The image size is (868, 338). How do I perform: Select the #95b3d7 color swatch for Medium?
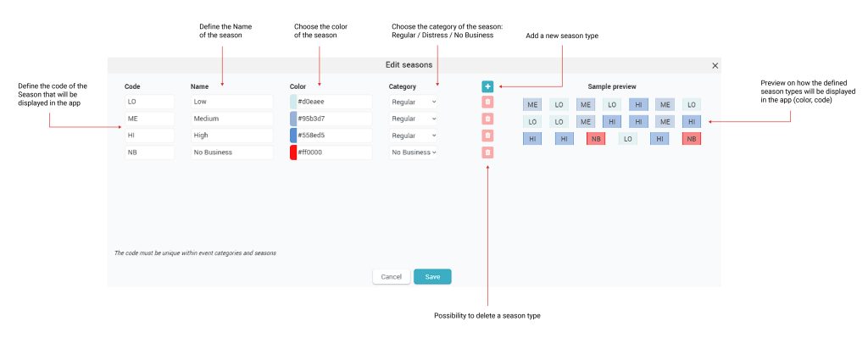[293, 119]
